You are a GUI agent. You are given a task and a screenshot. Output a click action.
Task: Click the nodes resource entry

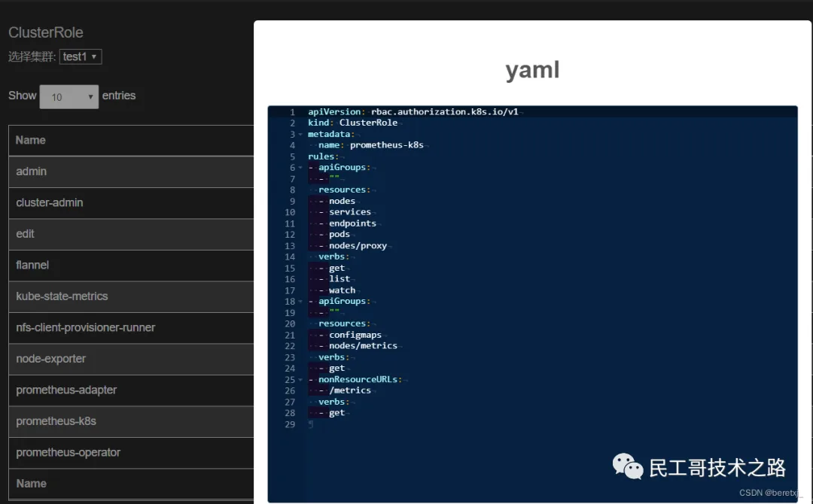343,201
